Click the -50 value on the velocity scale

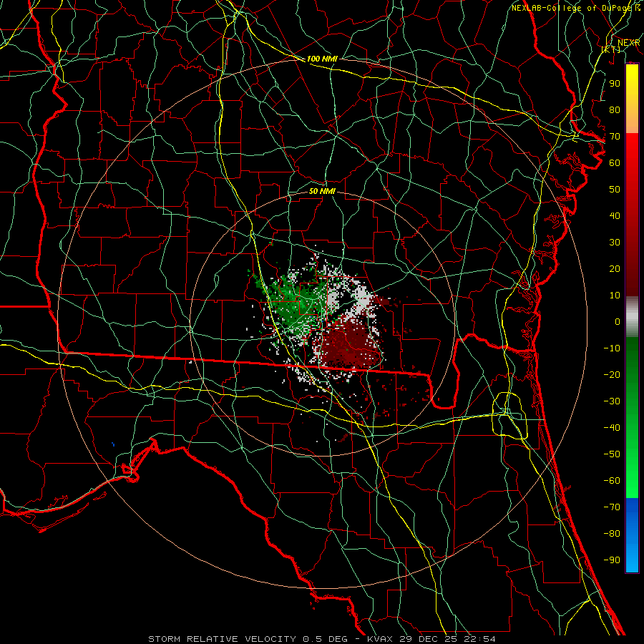coord(612,454)
